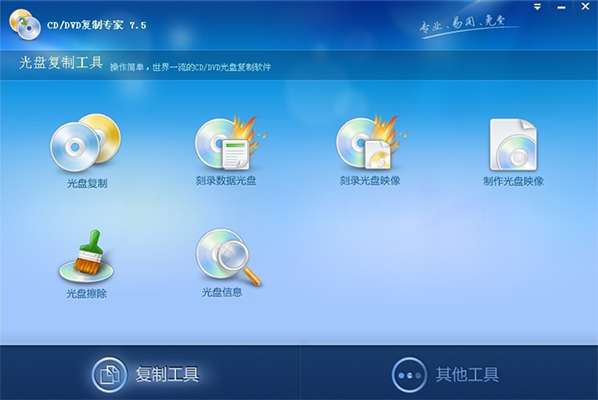Click the 刻录光盘映像 label text
This screenshot has width=598, height=400.
tap(370, 180)
